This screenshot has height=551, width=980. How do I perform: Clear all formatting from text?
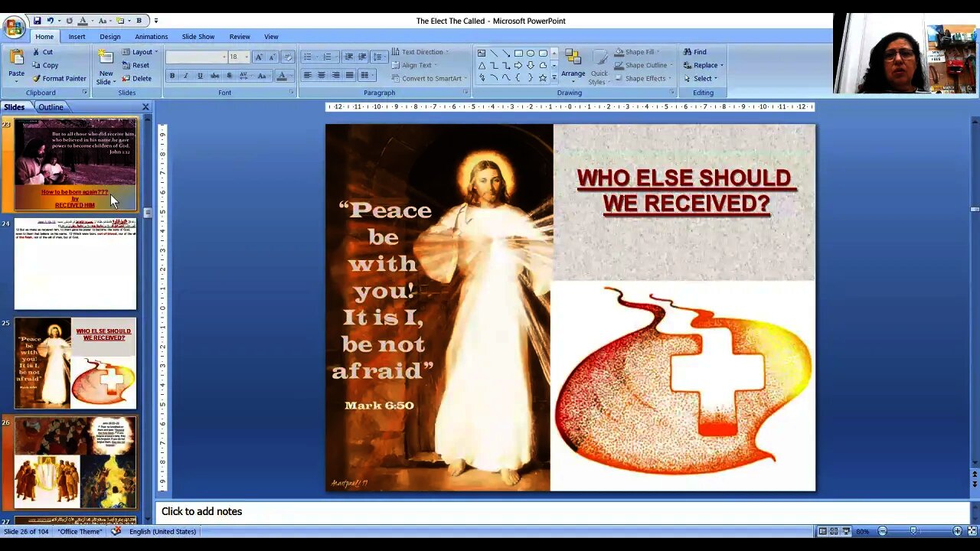(x=288, y=57)
